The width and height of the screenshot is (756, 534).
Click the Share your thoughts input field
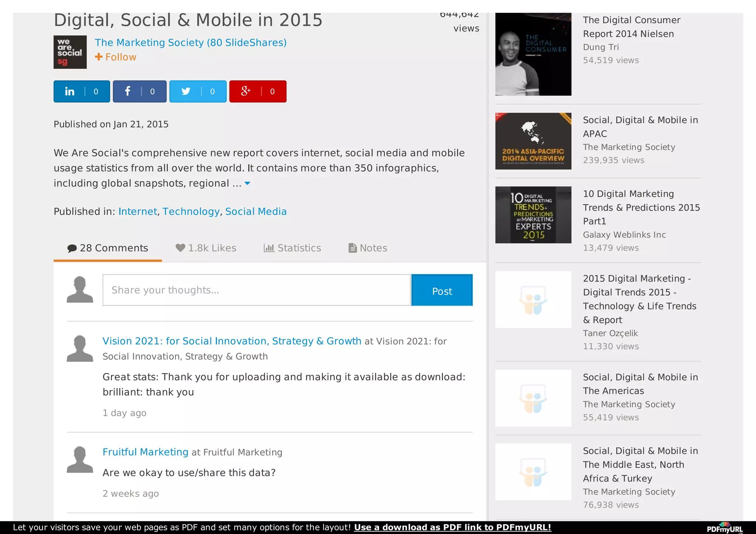(x=257, y=290)
